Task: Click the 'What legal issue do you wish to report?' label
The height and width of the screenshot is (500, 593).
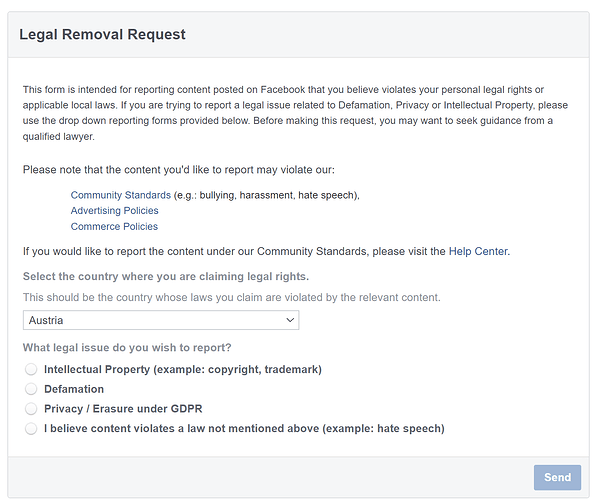Action: [x=127, y=348]
